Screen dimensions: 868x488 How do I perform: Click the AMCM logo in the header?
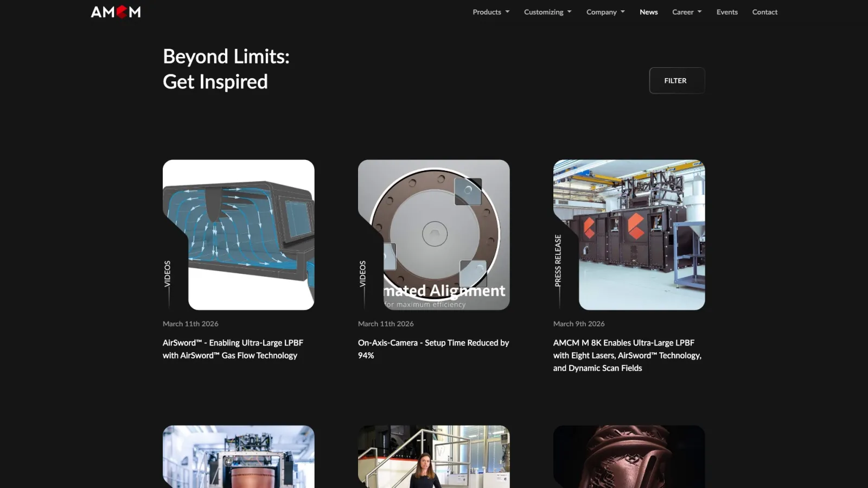click(x=116, y=12)
